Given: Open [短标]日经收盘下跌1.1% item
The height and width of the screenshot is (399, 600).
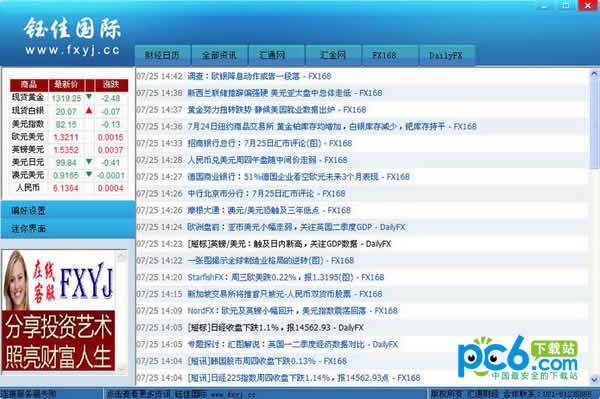Looking at the screenshot, I should (276, 328).
